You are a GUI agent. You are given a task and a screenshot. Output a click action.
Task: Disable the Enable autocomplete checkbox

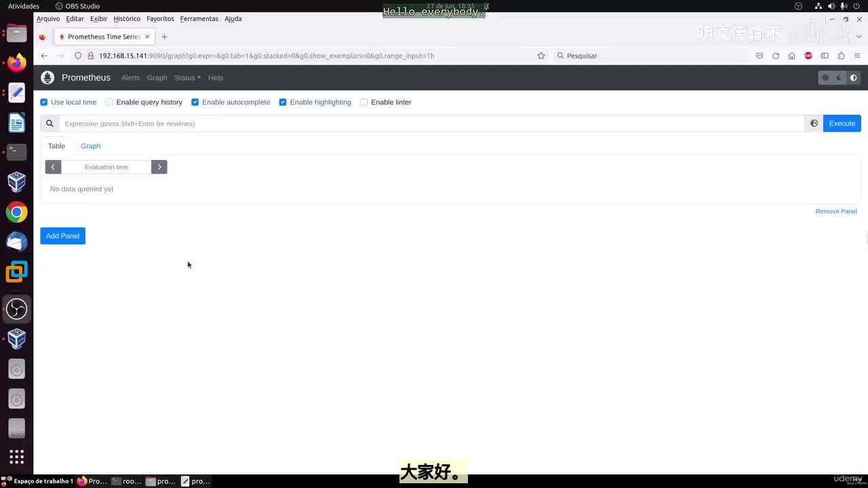(x=195, y=102)
